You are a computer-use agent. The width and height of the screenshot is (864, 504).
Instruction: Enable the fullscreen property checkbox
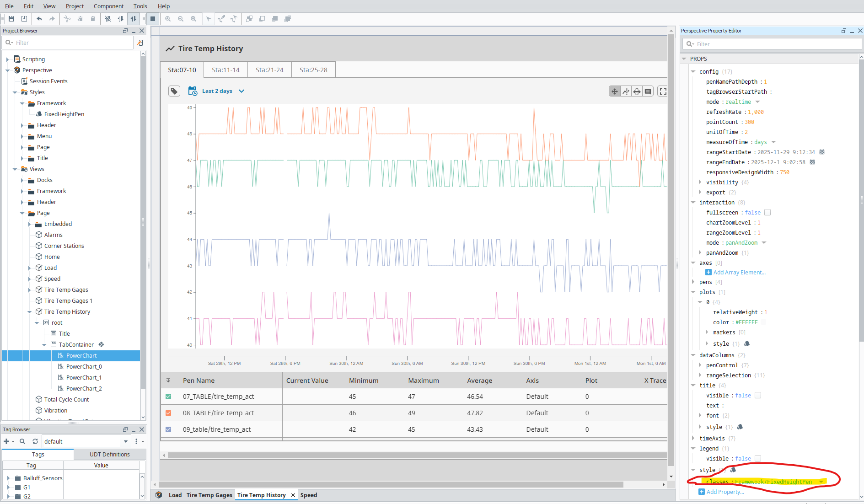[x=767, y=213]
